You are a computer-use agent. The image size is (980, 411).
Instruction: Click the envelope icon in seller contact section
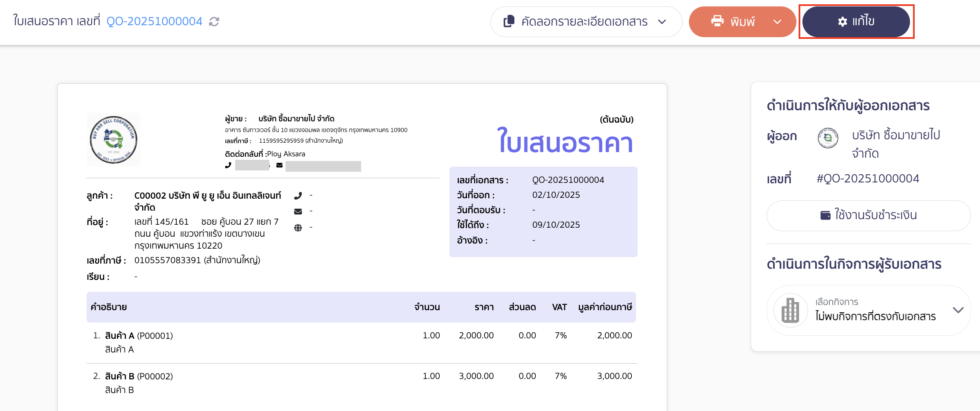pos(280,165)
